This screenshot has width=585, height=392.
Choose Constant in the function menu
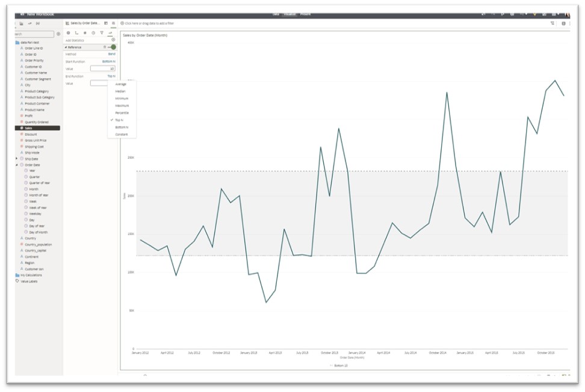122,135
